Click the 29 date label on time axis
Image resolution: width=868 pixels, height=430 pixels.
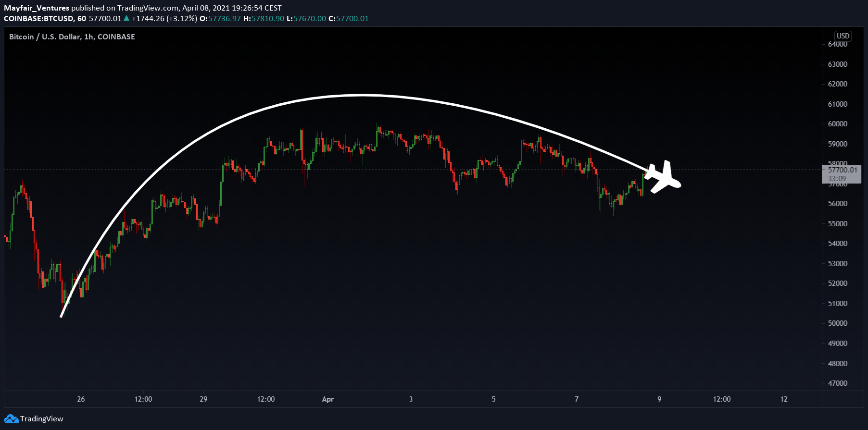tap(203, 399)
